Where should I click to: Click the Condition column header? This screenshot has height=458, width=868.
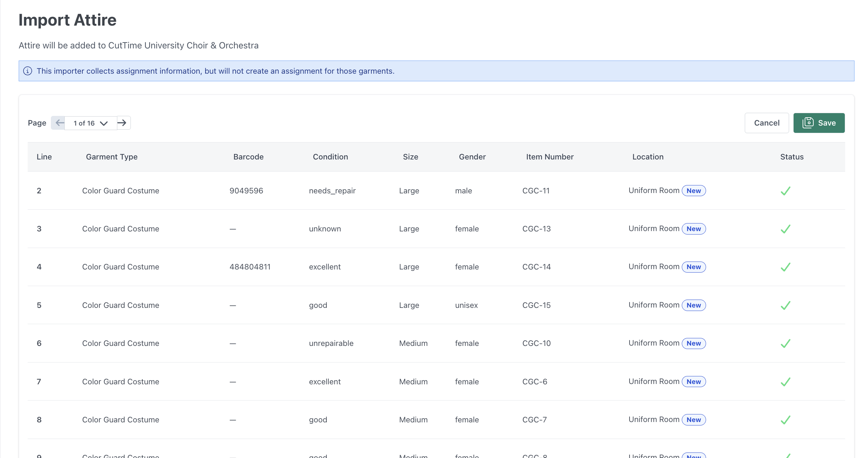tap(330, 157)
